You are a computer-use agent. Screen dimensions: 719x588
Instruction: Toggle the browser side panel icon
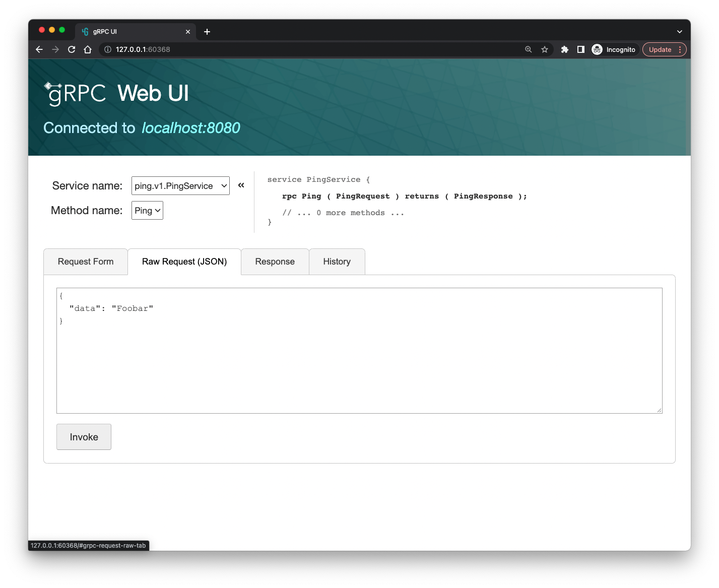pyautogui.click(x=581, y=49)
